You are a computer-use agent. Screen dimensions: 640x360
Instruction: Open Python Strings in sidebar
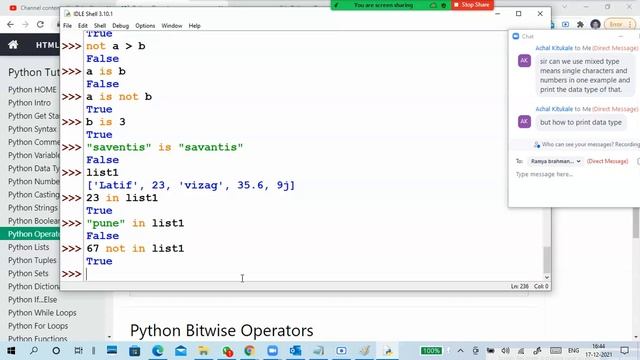pos(33,208)
